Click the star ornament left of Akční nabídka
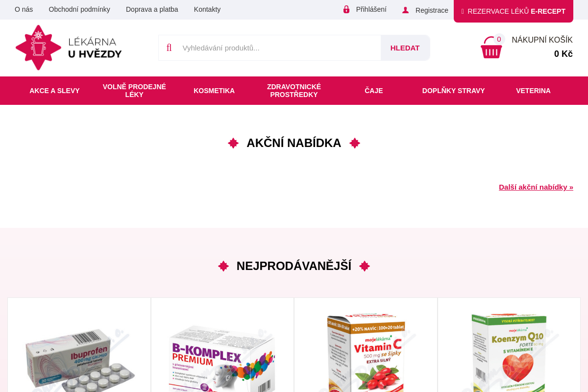This screenshot has width=588, height=392. point(233,143)
